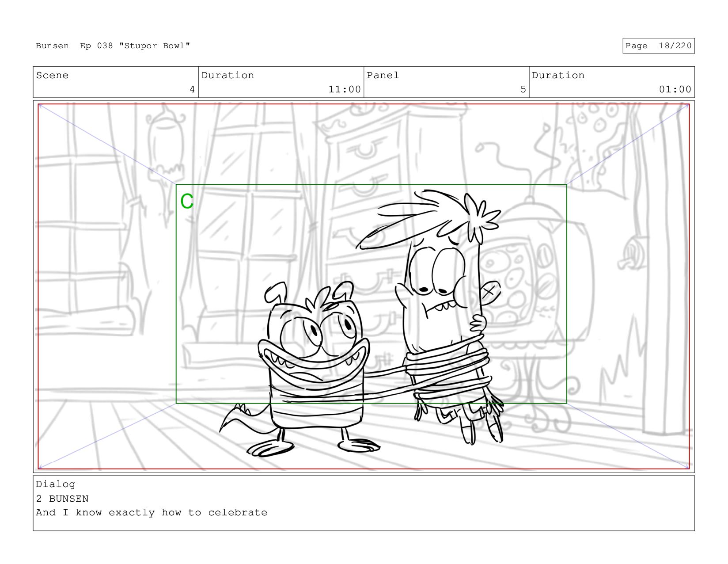Click the green camera label 'C'
Viewport: 728px width, 564px height.
(x=187, y=202)
